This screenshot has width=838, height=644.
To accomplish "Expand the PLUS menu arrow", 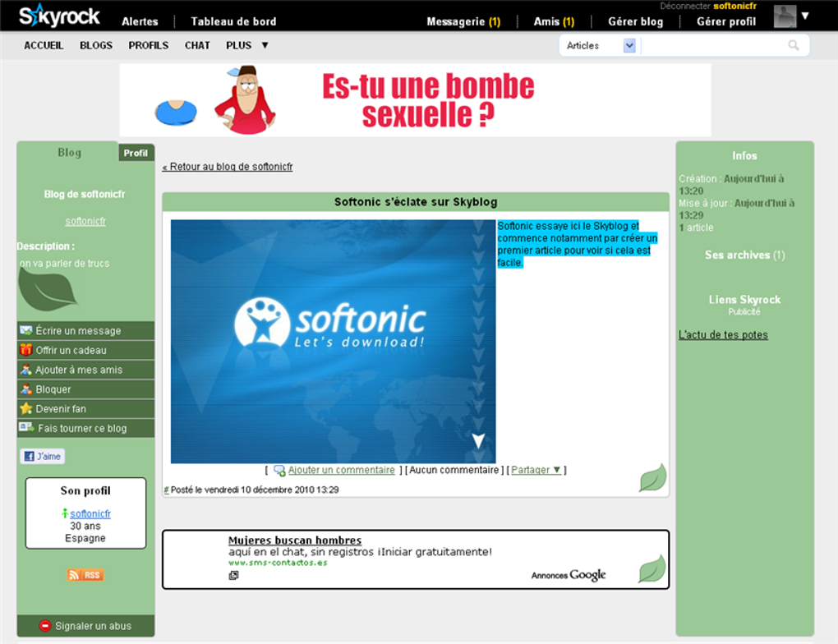I will (265, 45).
